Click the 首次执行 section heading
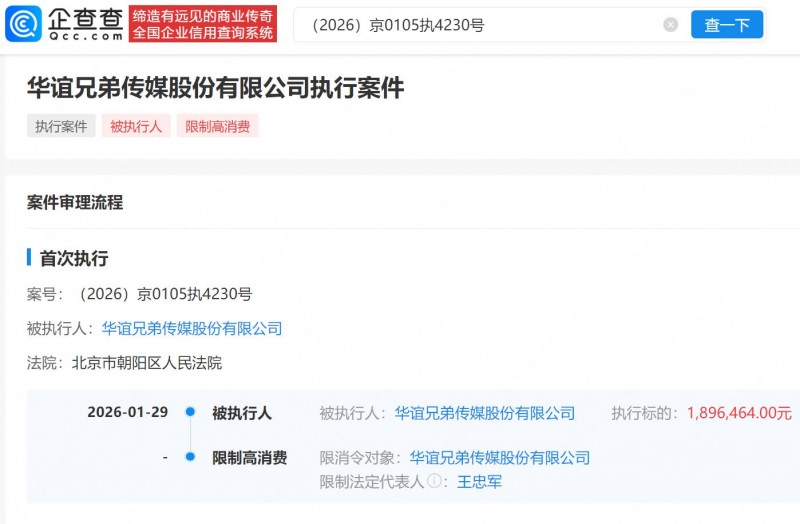This screenshot has height=524, width=800. coord(74,258)
